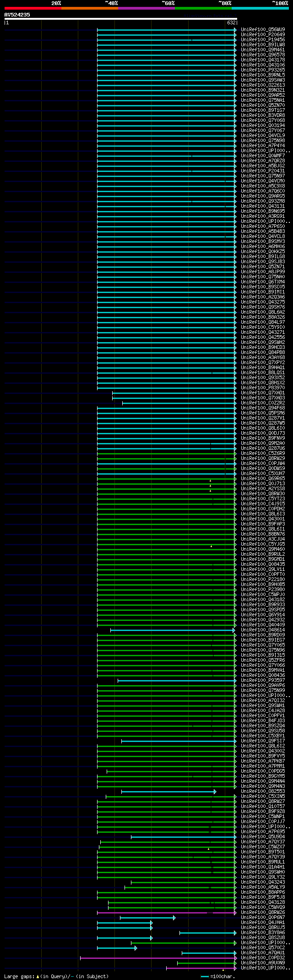Click UniRef100_C0PD32 hit

(x=263, y=958)
